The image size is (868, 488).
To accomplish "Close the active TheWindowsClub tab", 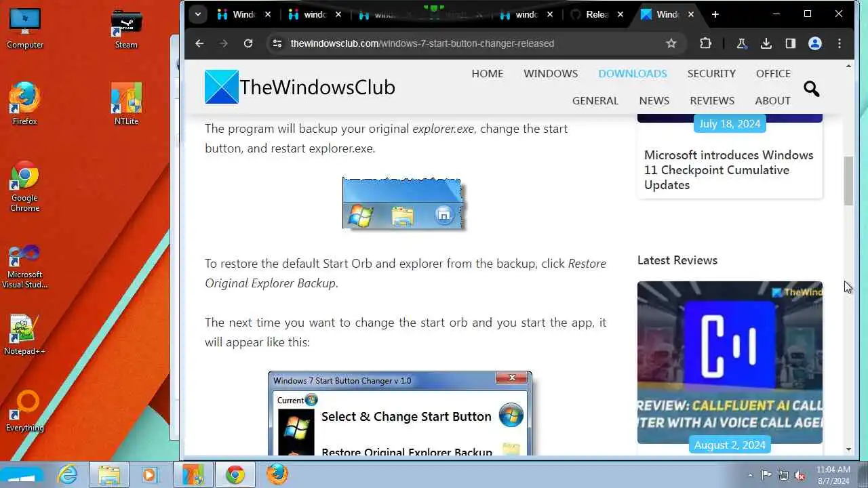I will (691, 14).
